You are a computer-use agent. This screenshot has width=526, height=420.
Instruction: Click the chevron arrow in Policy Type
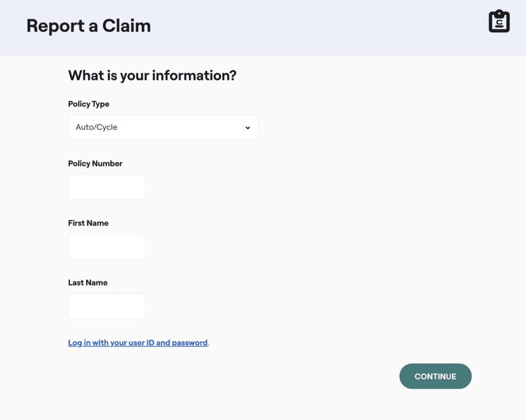click(248, 128)
